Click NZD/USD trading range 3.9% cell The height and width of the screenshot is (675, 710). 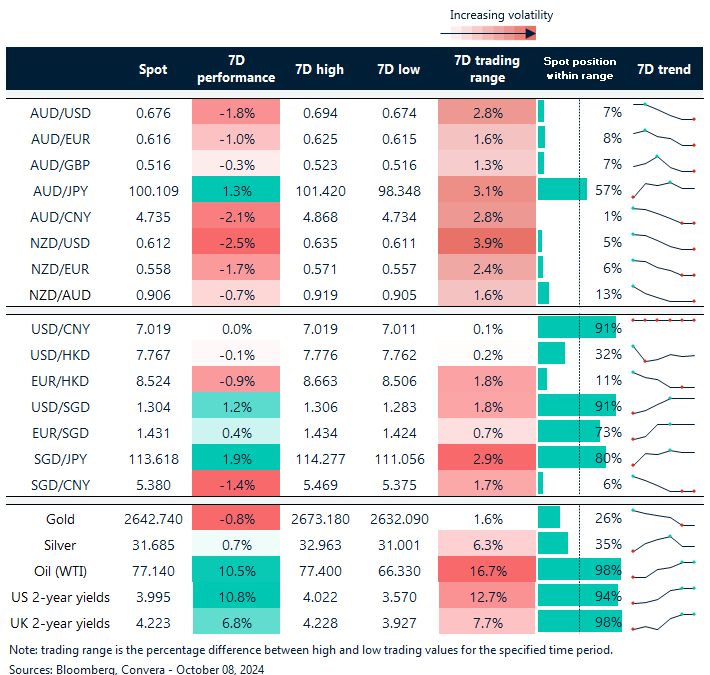487,243
